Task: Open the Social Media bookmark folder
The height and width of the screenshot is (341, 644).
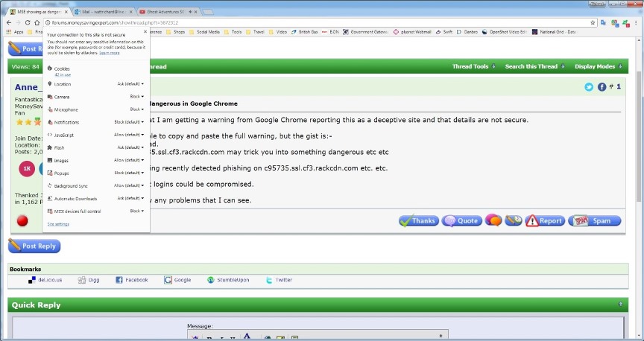Action: 204,31
